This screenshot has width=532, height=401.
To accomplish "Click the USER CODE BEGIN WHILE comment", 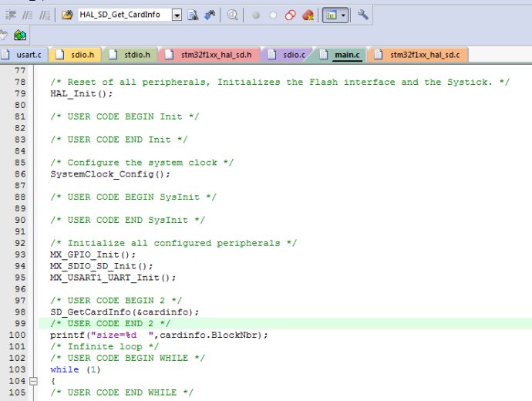I will (x=127, y=359).
